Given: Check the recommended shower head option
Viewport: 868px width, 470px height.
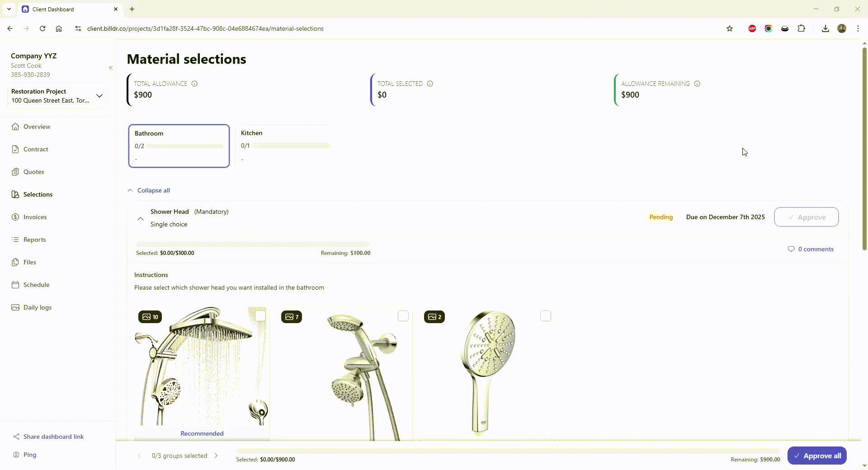Looking at the screenshot, I should click(260, 316).
